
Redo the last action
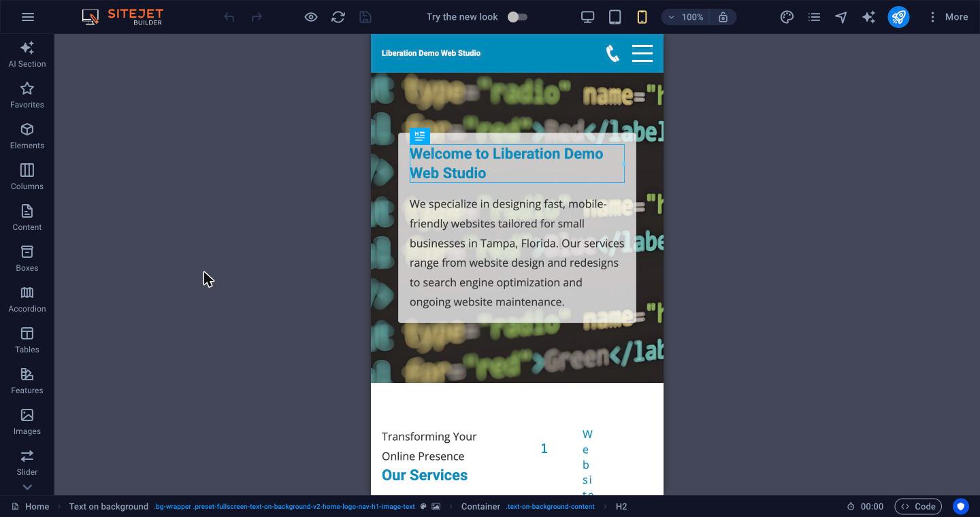click(257, 17)
